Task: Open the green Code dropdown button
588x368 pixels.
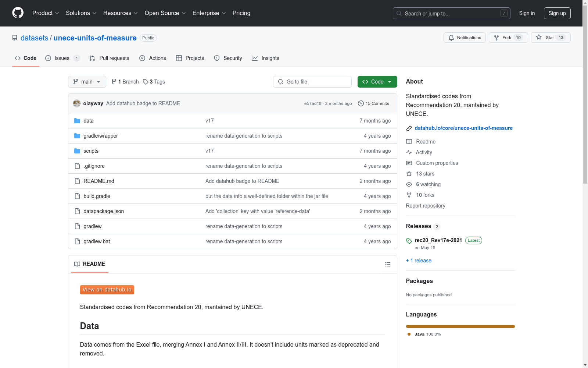Action: click(377, 82)
